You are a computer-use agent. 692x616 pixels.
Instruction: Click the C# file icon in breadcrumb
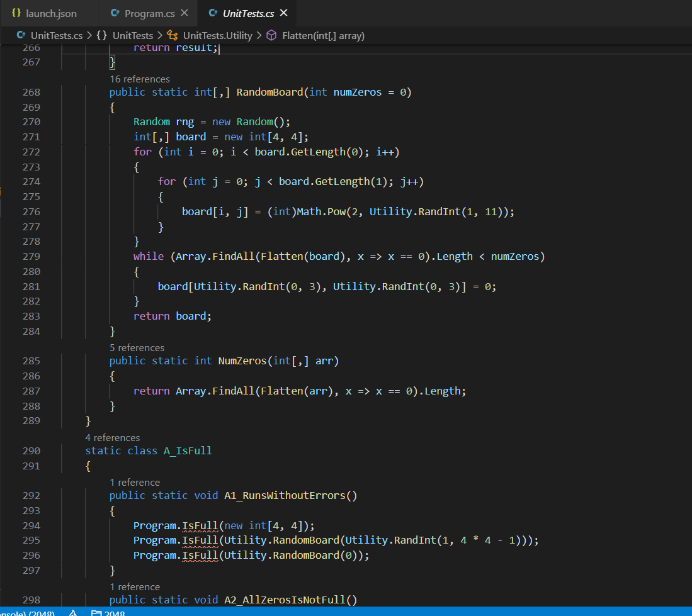(21, 35)
